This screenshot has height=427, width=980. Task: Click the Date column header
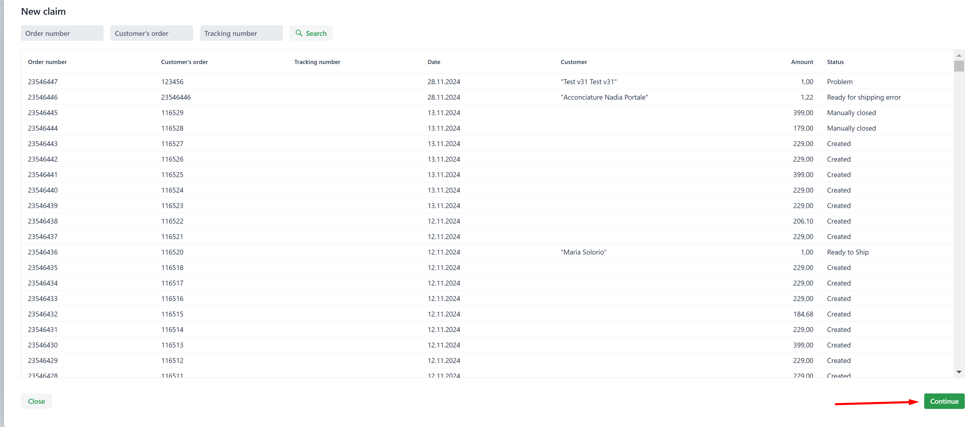434,62
